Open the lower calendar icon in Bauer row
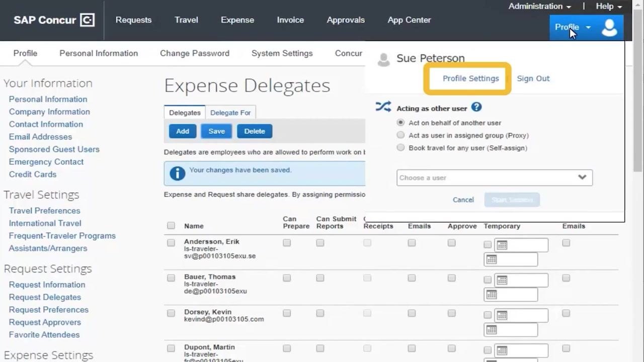The width and height of the screenshot is (644, 362). 492,295
